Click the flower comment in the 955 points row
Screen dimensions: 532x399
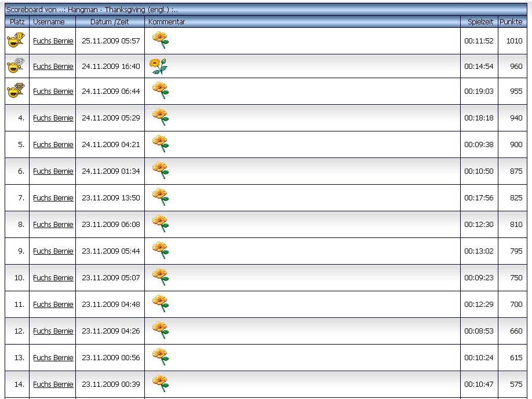[161, 90]
